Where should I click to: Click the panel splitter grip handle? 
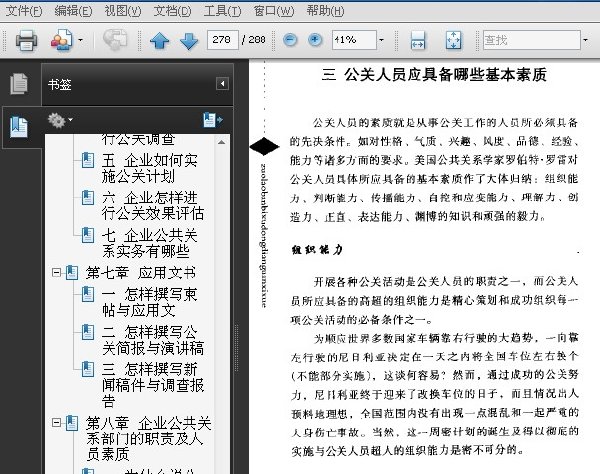pos(236,348)
